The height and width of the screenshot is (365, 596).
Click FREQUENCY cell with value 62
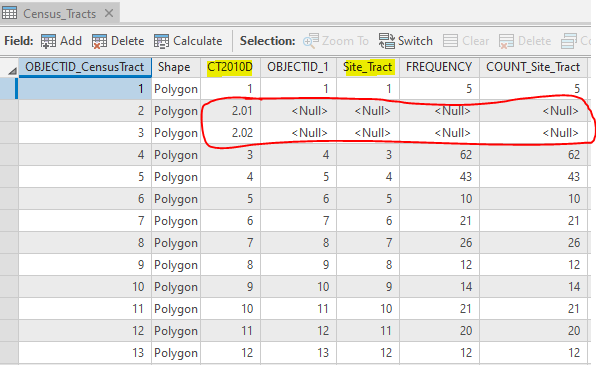[x=439, y=155]
